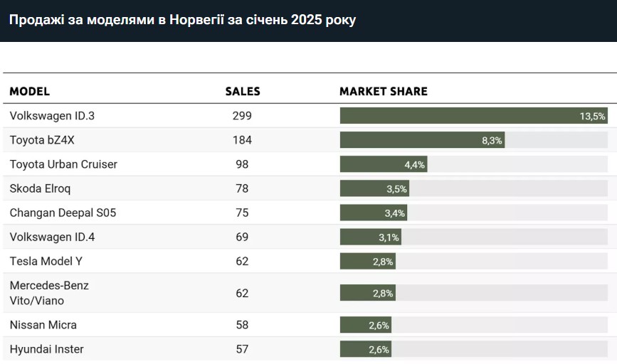617x364 pixels.
Task: Select the 184 sales figure
Action: point(242,140)
